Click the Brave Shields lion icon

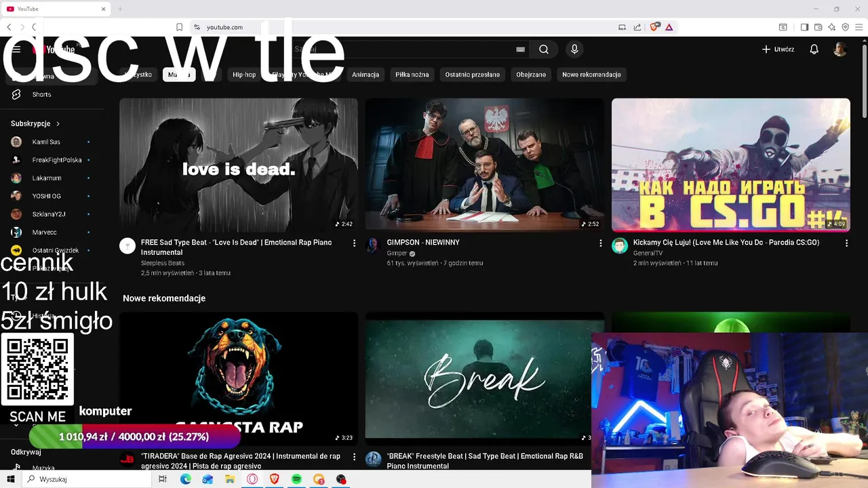point(654,27)
